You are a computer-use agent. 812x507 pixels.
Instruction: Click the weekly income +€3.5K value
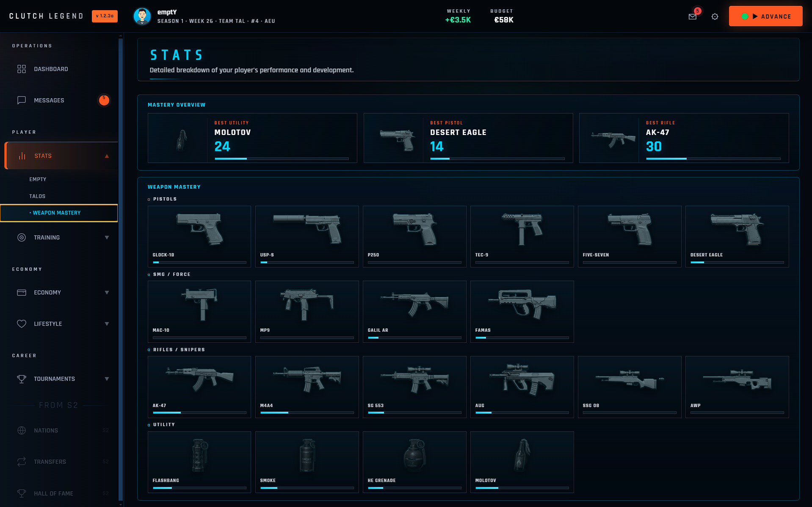coord(458,20)
